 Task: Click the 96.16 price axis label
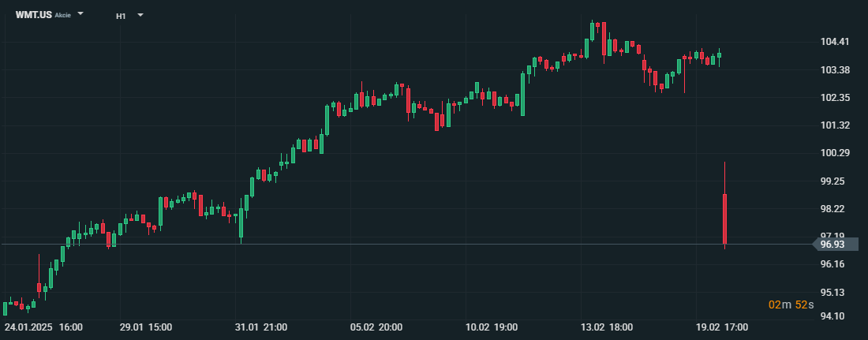point(832,264)
